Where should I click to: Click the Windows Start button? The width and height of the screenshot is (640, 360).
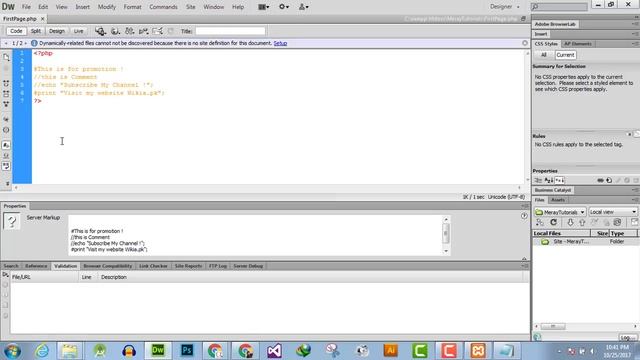12,351
